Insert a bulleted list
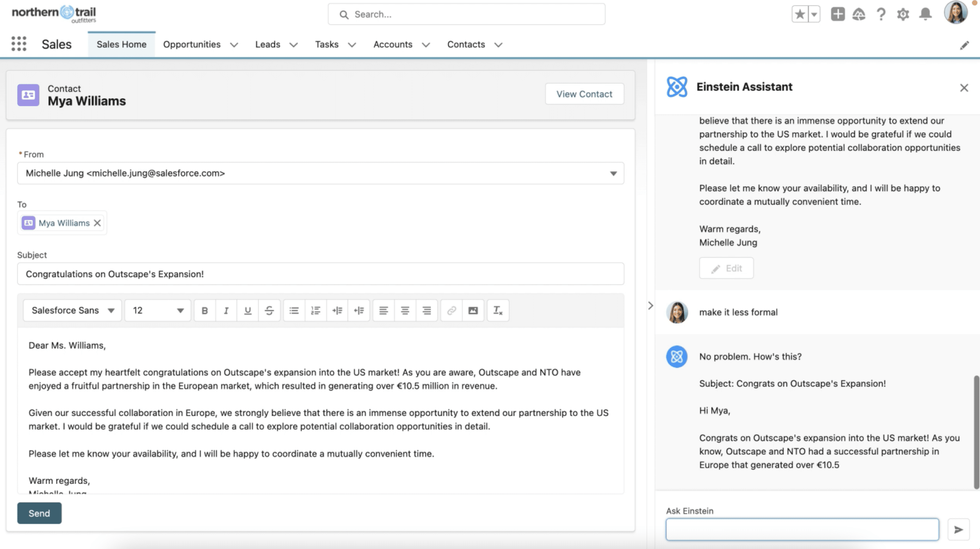The image size is (980, 549). [x=294, y=310]
